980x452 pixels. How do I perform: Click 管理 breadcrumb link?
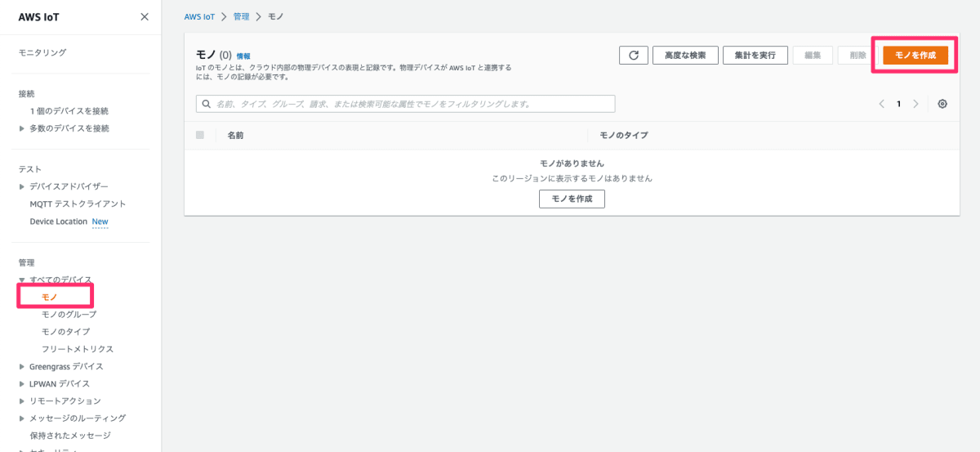click(x=242, y=16)
